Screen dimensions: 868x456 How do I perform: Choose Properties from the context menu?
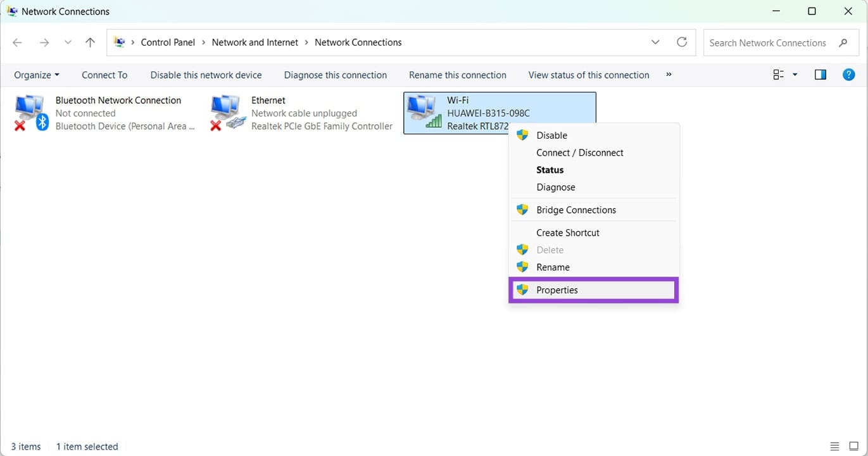[557, 290]
